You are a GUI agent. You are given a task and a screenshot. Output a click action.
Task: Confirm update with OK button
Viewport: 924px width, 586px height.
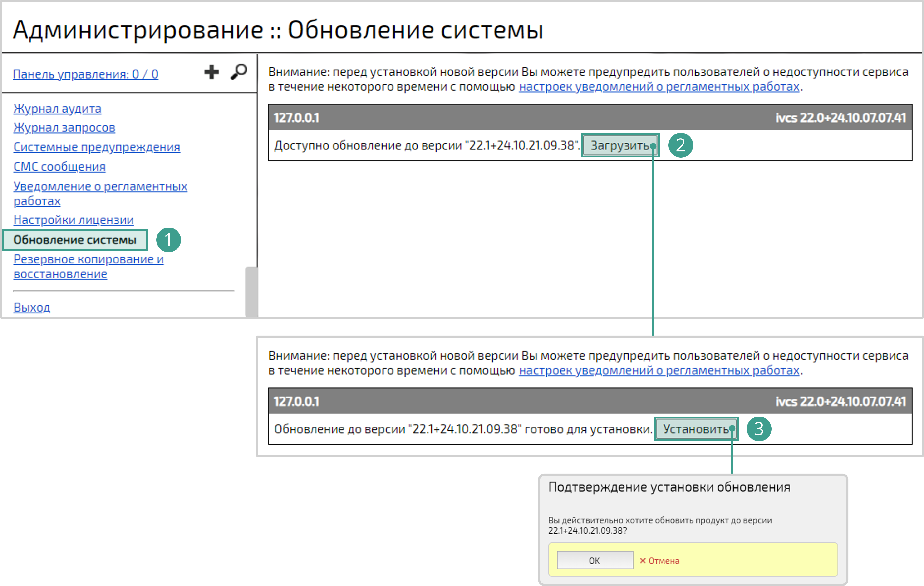595,560
